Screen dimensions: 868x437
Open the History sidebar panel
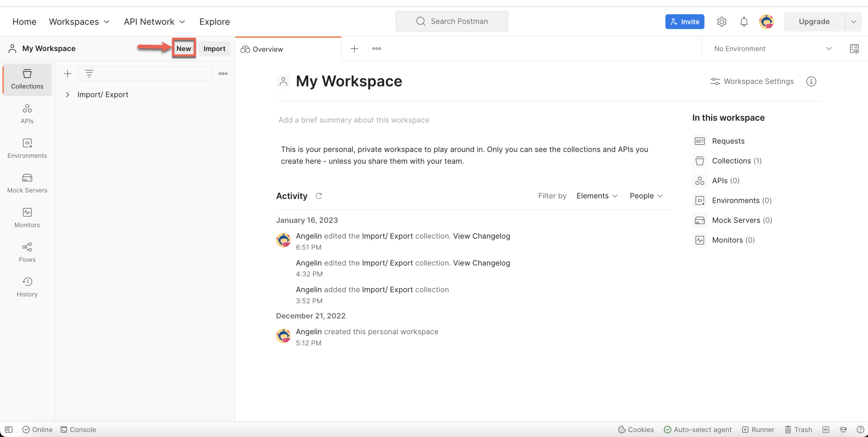click(27, 287)
